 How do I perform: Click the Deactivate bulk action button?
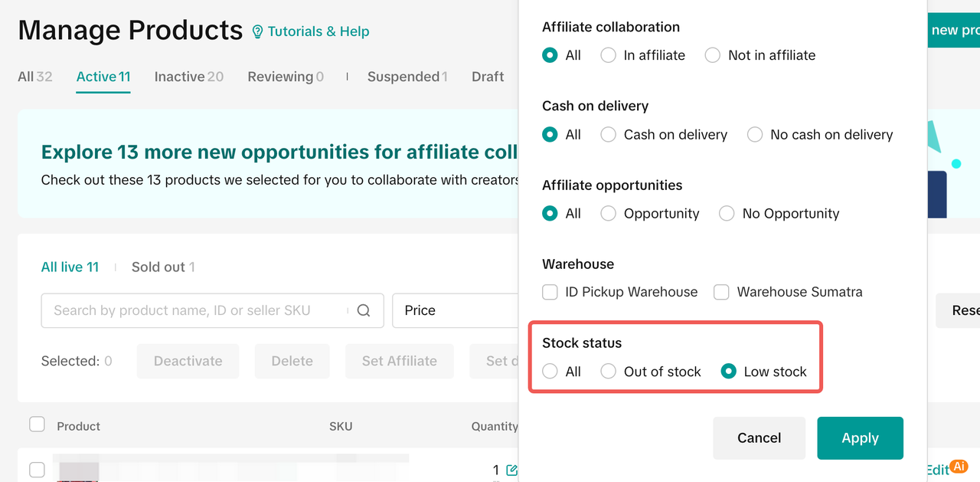(188, 360)
